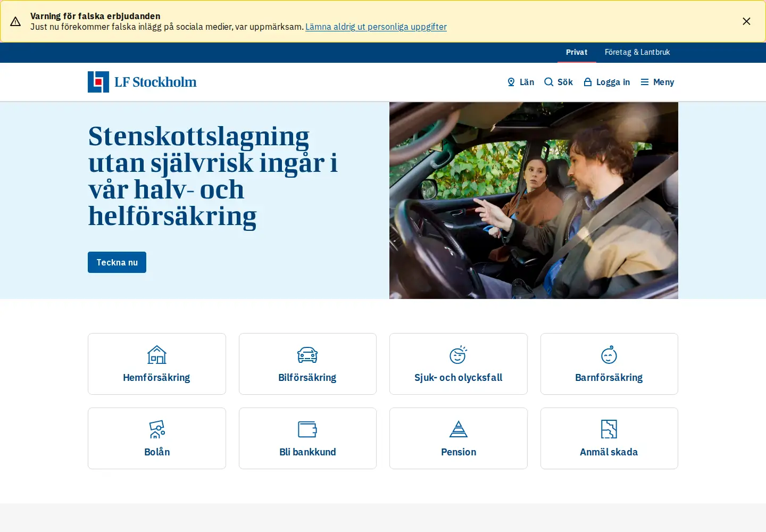Click the Bolån house loan icon
Image resolution: width=766 pixels, height=532 pixels.
(x=157, y=429)
